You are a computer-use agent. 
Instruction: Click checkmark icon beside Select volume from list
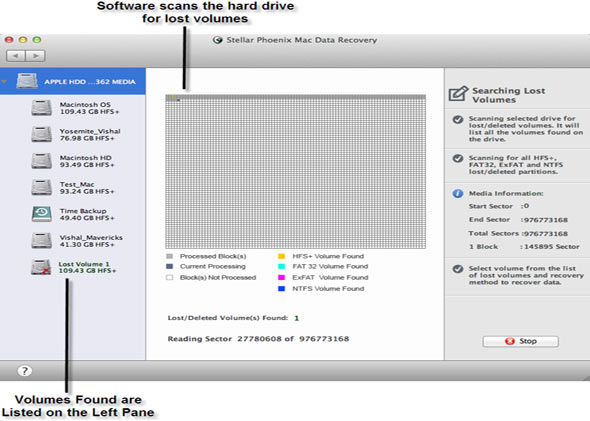pyautogui.click(x=458, y=269)
